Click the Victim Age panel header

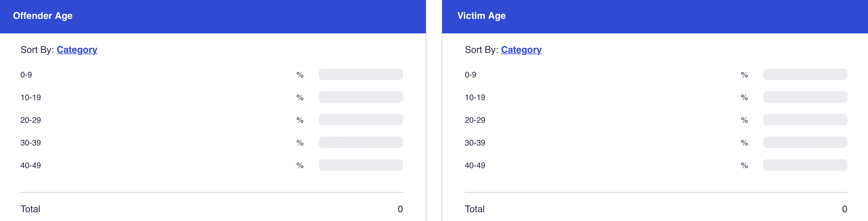coord(481,16)
